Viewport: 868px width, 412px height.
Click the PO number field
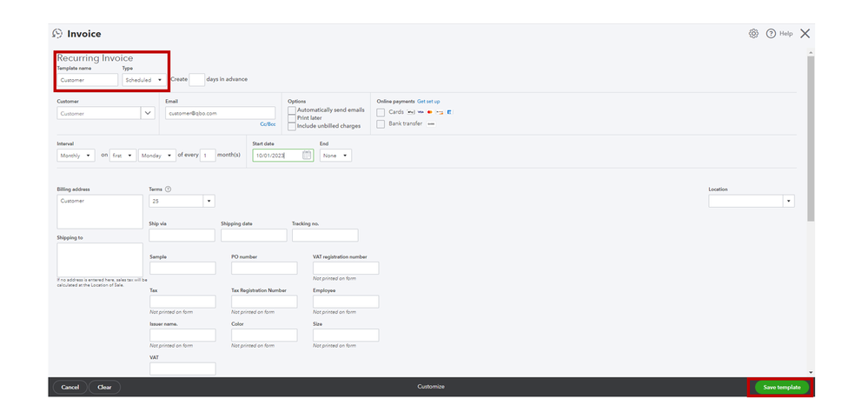click(x=264, y=268)
